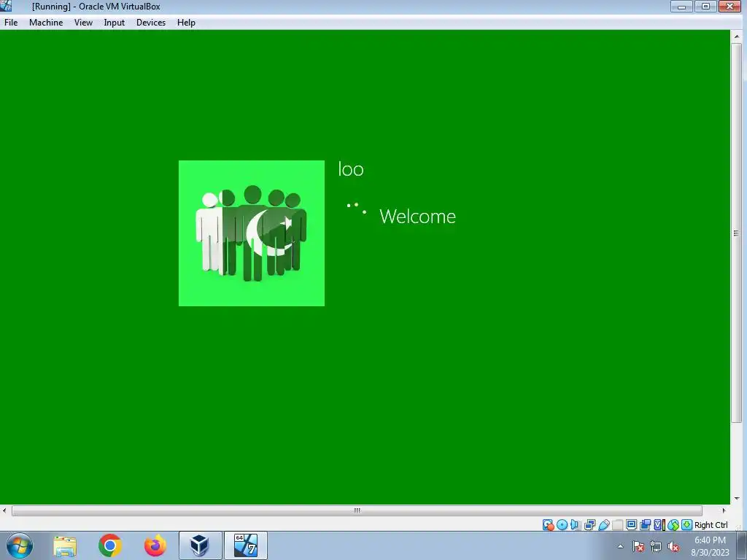
Task: Click the Welcome text
Action: 417,217
